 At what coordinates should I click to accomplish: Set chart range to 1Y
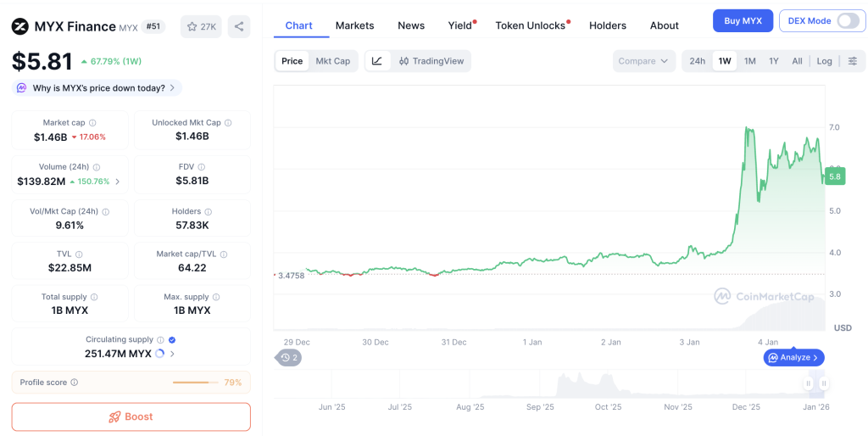pyautogui.click(x=774, y=61)
